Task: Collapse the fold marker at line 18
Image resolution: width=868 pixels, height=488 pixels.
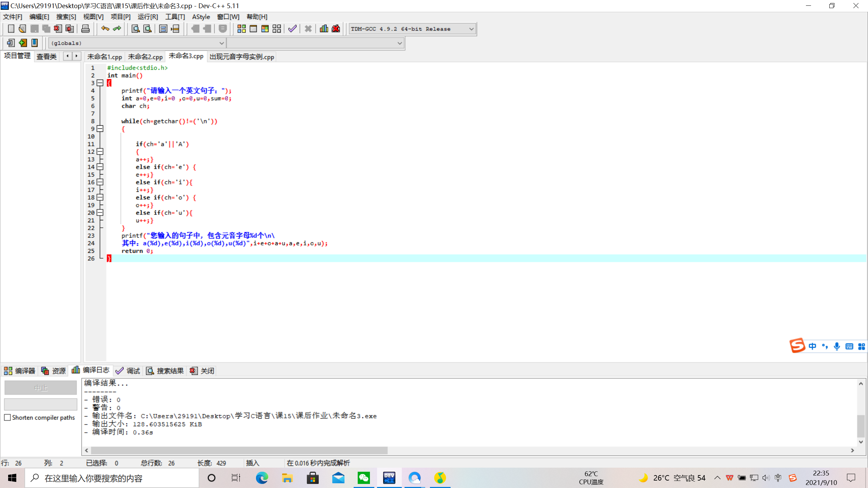Action: tap(100, 197)
